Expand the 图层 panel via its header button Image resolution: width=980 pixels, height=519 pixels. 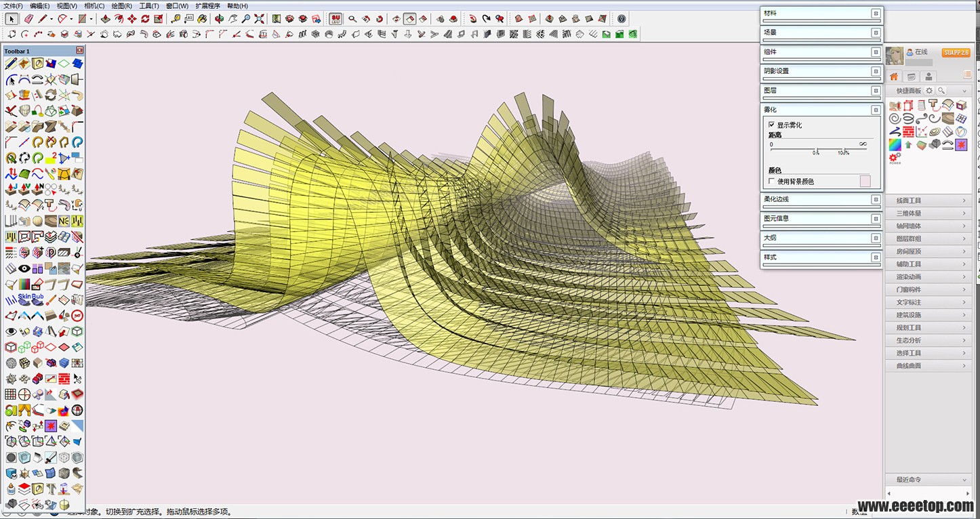(876, 90)
